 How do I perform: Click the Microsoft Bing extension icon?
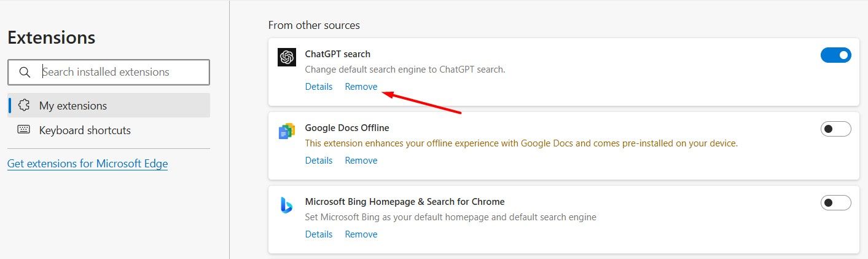pyautogui.click(x=286, y=205)
